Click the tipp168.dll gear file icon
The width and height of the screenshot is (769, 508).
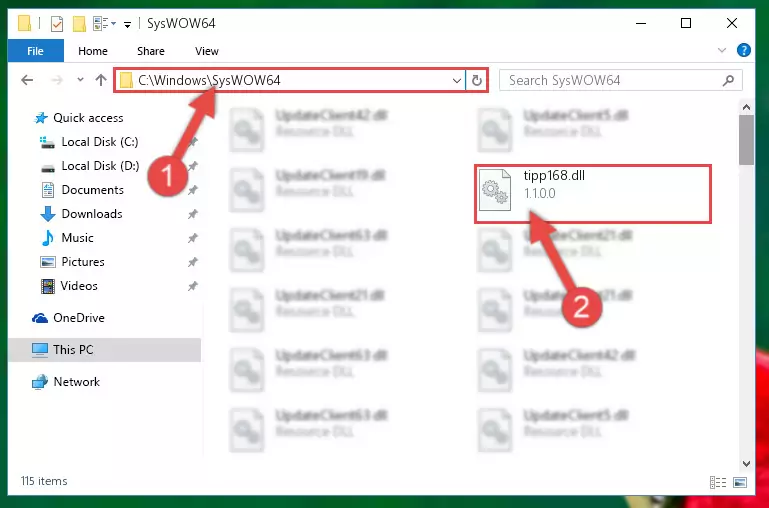494,190
